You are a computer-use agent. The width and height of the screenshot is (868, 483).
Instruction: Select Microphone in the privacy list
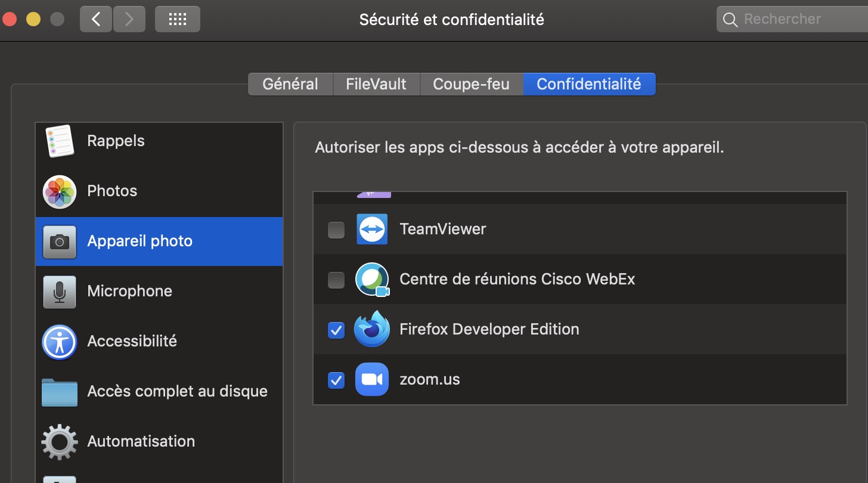coord(159,292)
